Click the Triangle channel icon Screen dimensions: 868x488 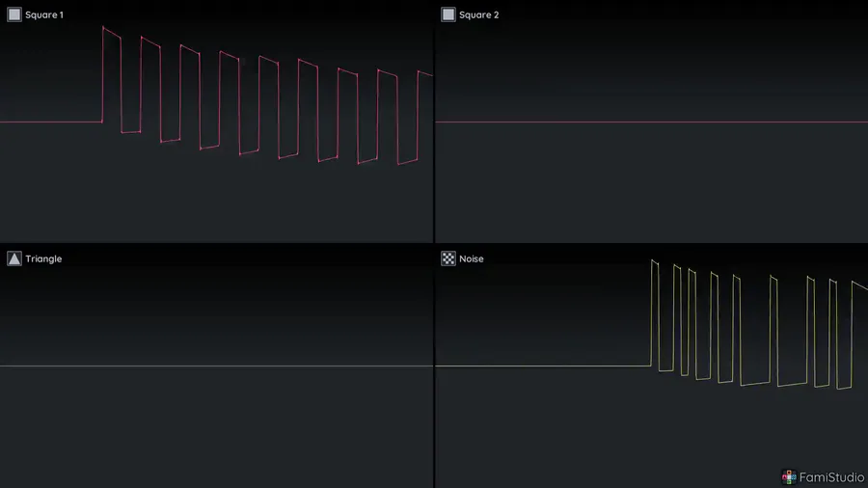click(14, 258)
